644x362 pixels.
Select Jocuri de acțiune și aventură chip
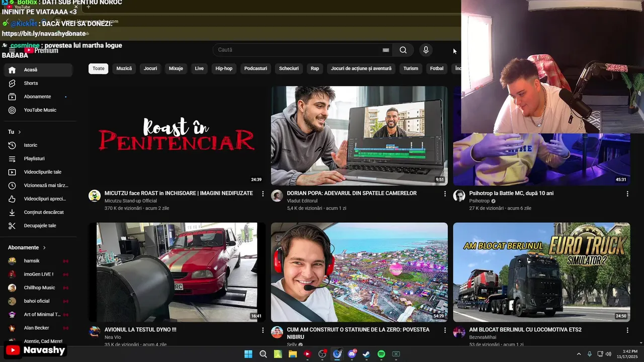pyautogui.click(x=361, y=68)
